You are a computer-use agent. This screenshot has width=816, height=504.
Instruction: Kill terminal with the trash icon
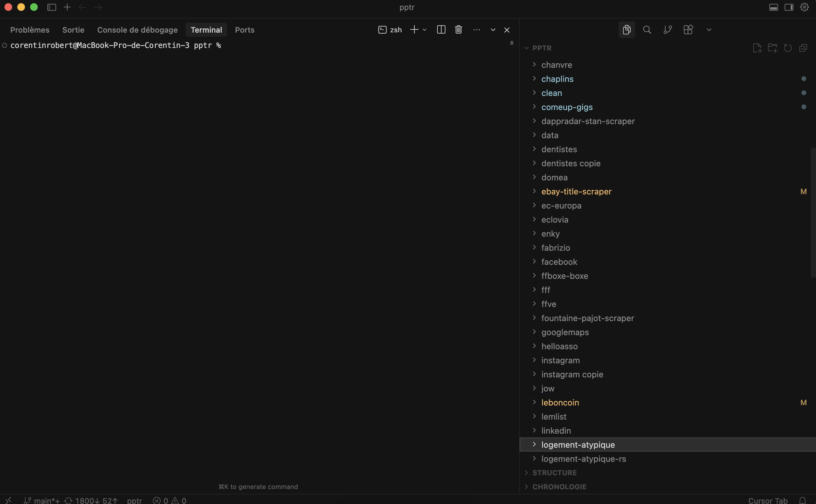tap(459, 30)
